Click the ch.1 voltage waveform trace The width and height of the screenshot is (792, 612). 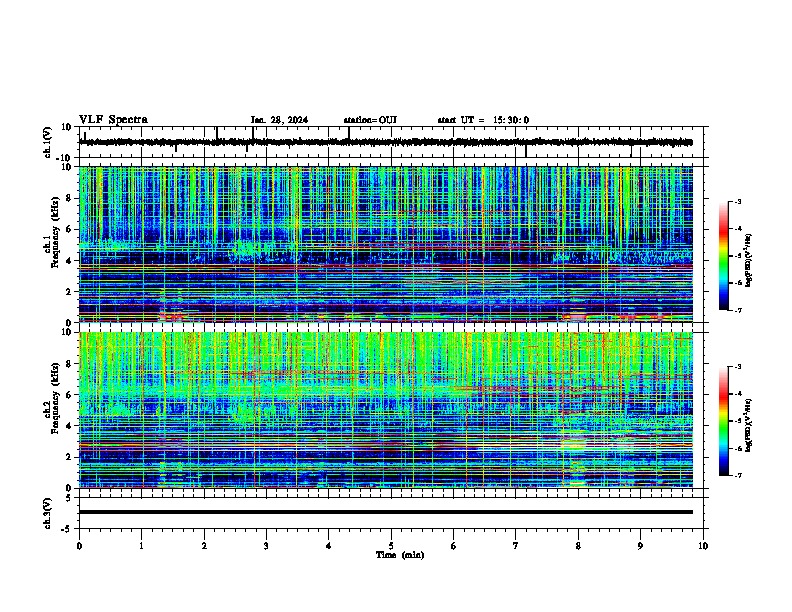pos(385,142)
